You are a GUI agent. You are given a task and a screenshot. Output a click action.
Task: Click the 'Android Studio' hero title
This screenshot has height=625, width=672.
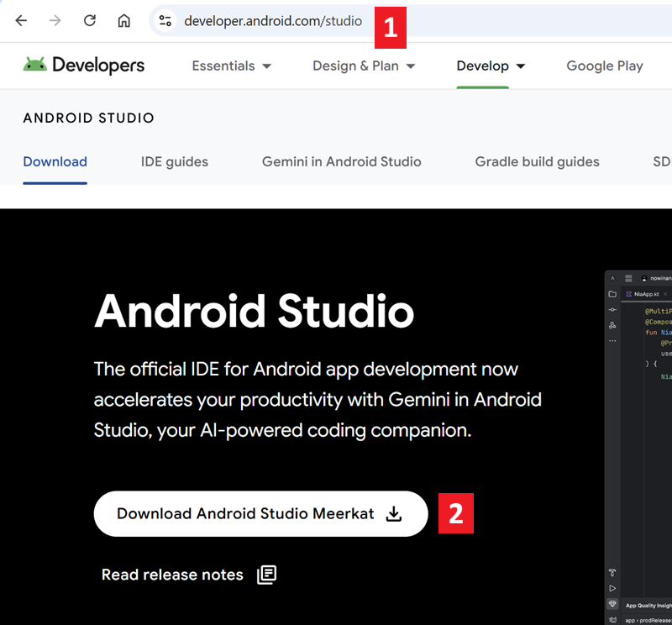pos(255,311)
